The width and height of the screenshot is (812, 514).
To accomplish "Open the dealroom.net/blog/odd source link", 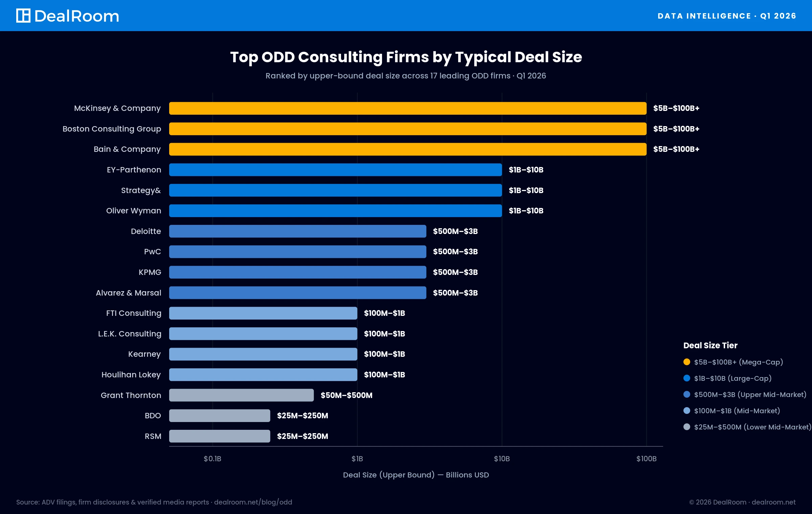I will pyautogui.click(x=253, y=502).
